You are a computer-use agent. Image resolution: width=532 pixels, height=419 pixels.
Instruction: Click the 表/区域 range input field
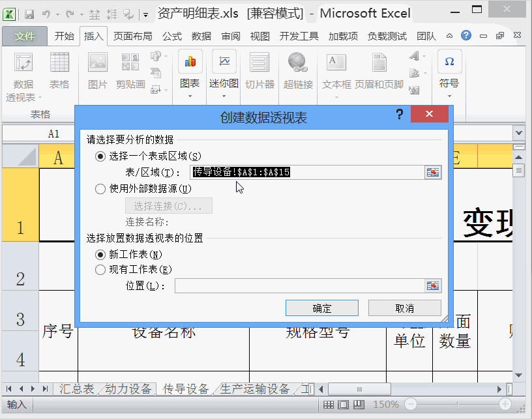(307, 172)
